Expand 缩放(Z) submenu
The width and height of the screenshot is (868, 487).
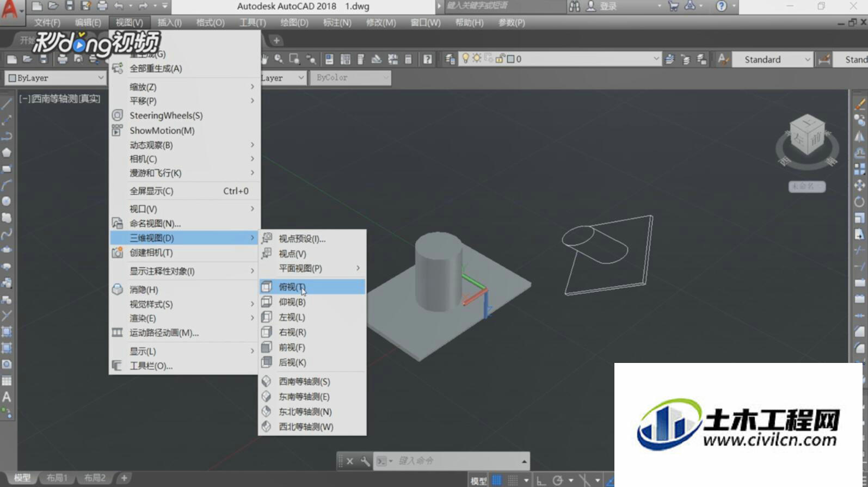(x=184, y=87)
